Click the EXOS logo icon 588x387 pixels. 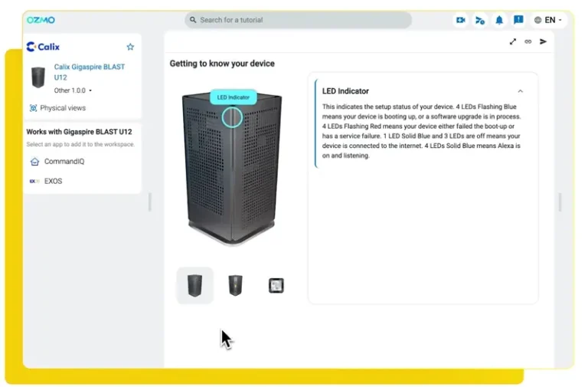[x=34, y=182]
